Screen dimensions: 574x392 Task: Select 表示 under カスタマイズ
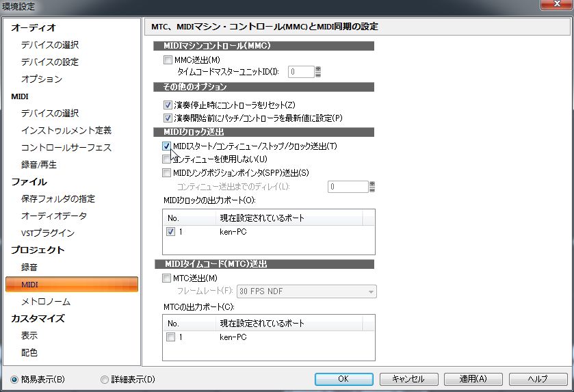tap(29, 335)
